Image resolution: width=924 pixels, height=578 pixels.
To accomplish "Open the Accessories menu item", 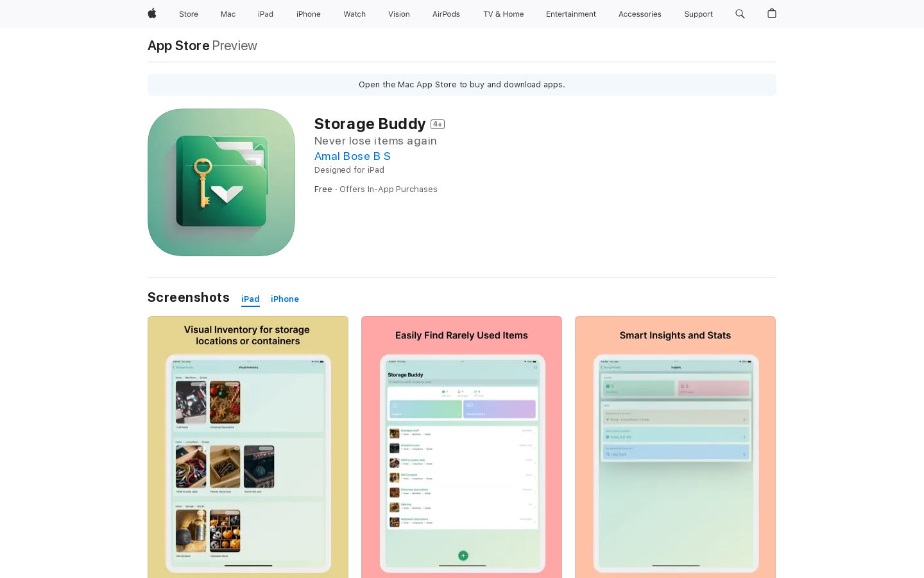I will click(x=640, y=14).
